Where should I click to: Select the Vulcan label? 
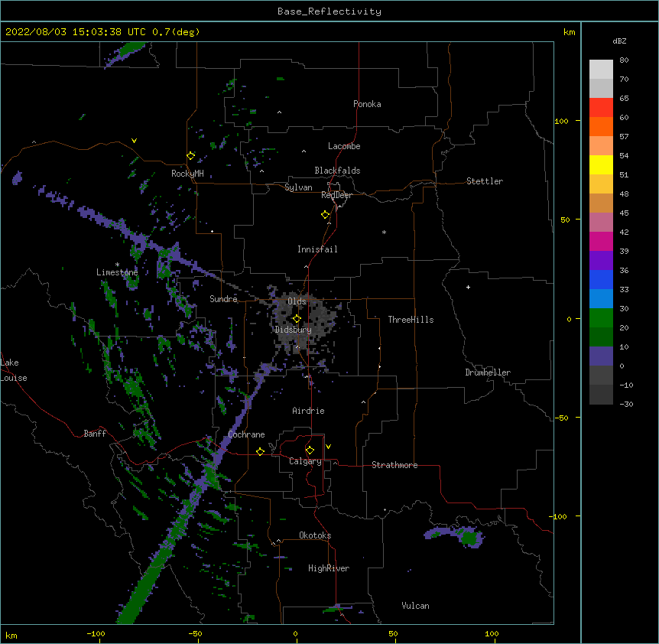415,606
